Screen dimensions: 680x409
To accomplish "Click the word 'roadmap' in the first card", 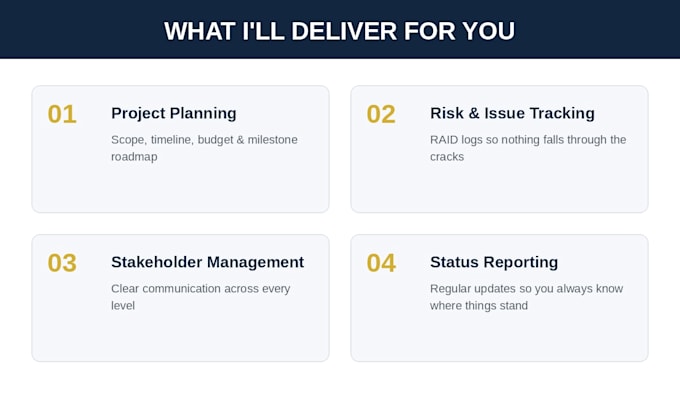I will [134, 157].
